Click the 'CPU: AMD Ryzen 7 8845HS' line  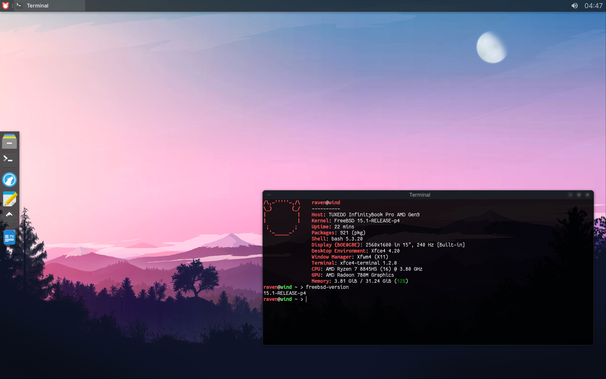pyautogui.click(x=367, y=269)
